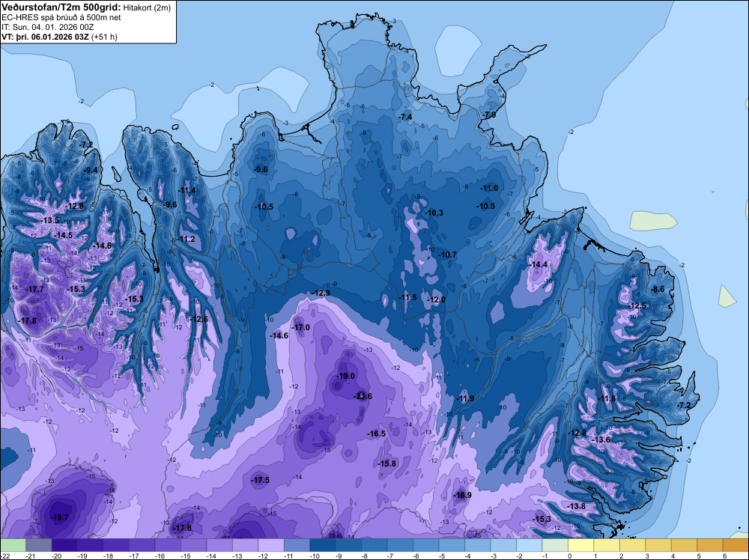Click the legend color swatch labeled -10
The width and height of the screenshot is (749, 560).
(322, 545)
